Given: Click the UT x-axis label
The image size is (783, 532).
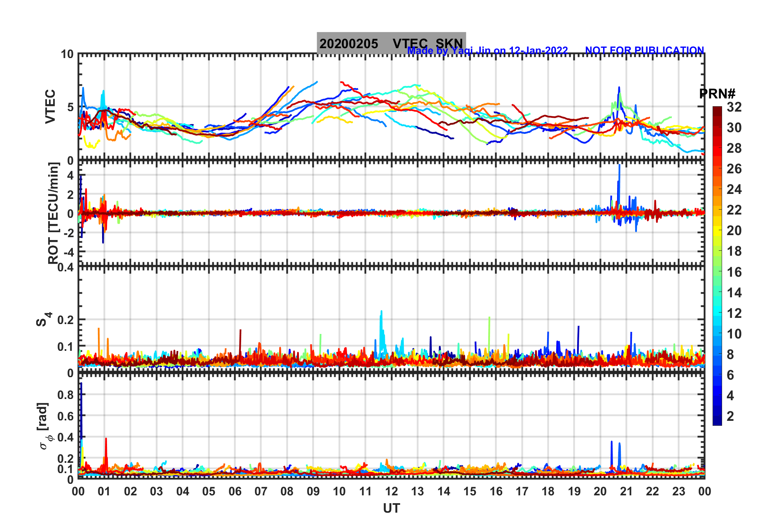Looking at the screenshot, I should tap(391, 509).
